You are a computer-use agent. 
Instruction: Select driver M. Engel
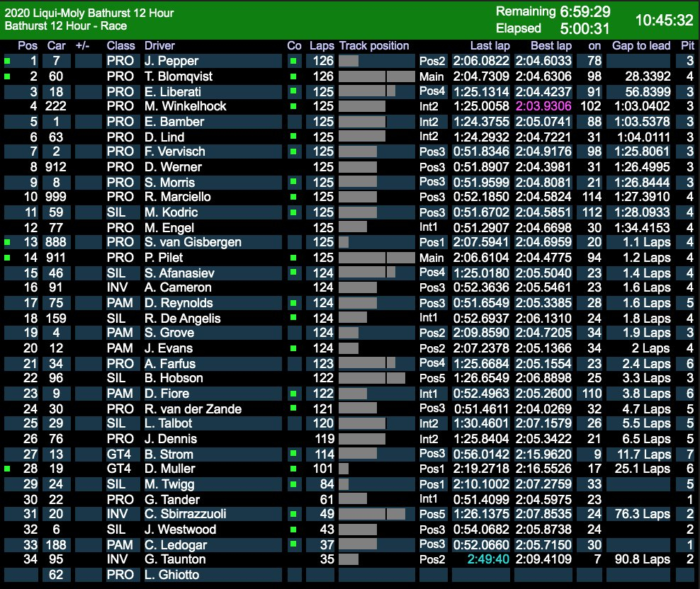coord(169,227)
